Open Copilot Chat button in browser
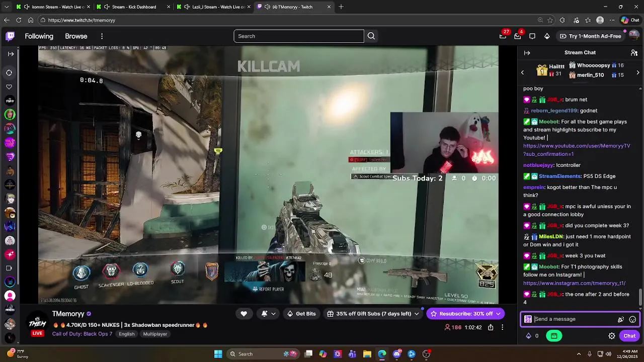644x362 pixels. (630, 20)
